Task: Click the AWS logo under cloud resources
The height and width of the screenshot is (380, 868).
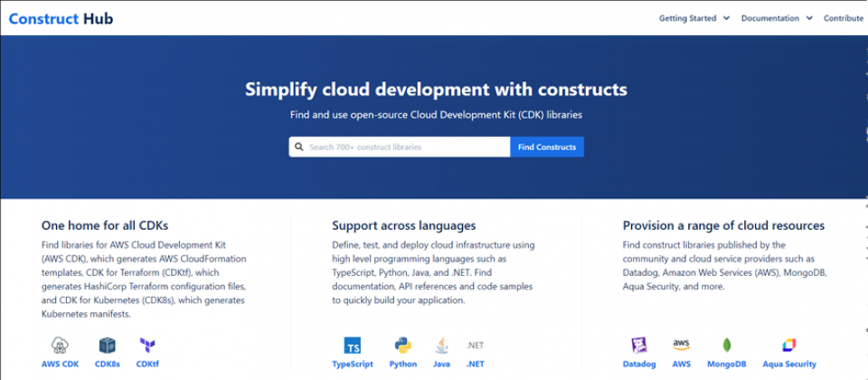Action: [682, 345]
